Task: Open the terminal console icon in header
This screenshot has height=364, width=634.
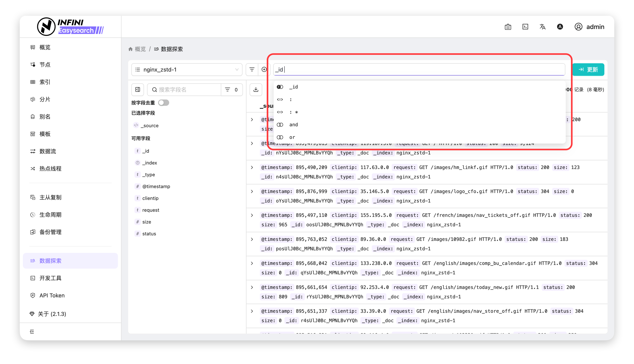Action: (x=525, y=27)
